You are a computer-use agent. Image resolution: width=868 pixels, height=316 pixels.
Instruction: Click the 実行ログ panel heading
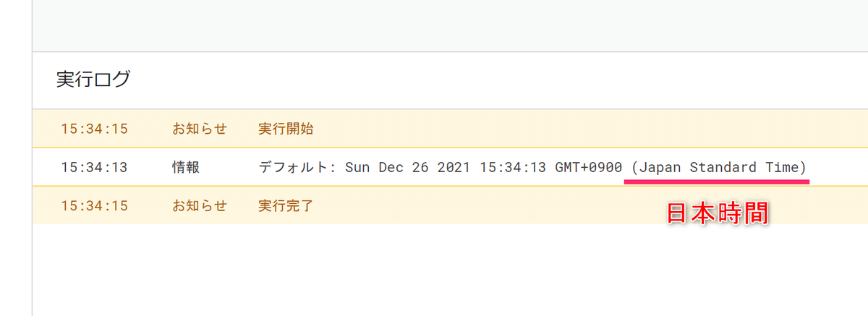[93, 80]
